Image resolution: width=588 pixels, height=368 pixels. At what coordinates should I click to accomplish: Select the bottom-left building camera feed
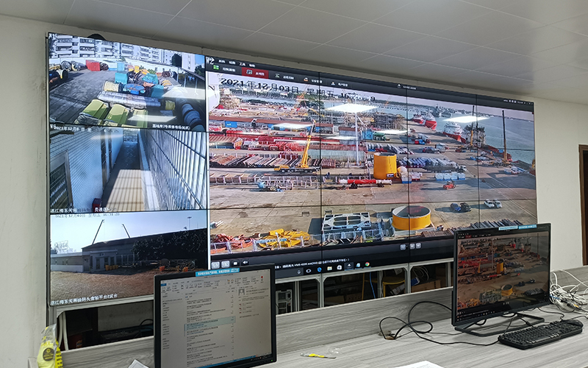[x=126, y=254]
